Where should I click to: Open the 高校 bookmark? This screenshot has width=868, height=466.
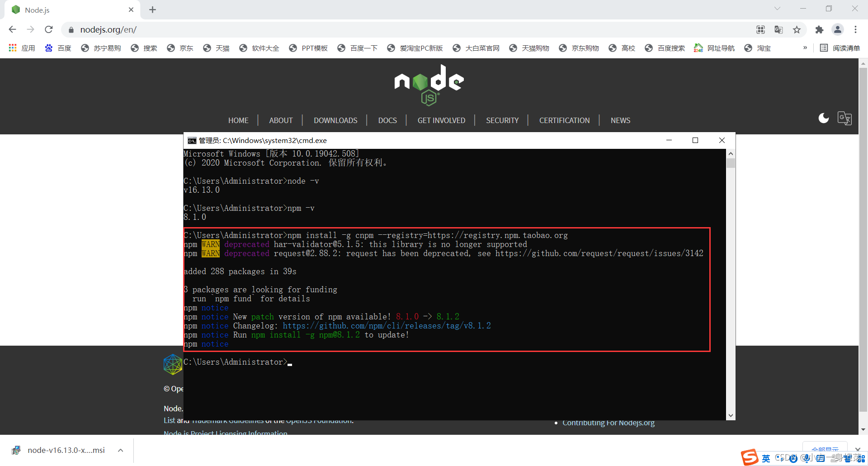tap(622, 48)
